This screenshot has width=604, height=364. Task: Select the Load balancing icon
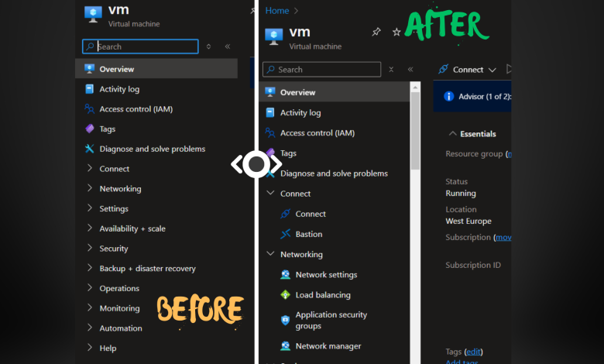(285, 295)
